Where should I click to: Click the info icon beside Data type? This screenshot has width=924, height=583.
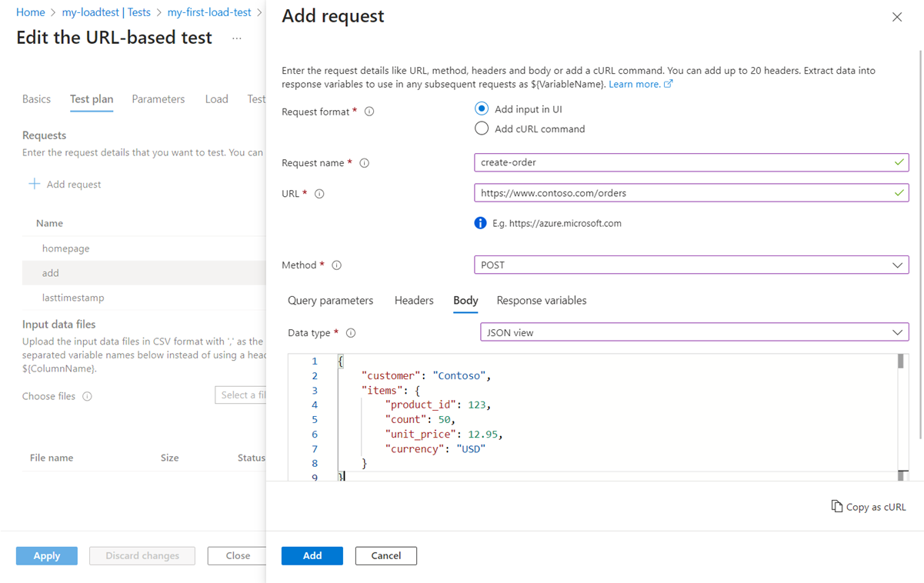(x=351, y=333)
